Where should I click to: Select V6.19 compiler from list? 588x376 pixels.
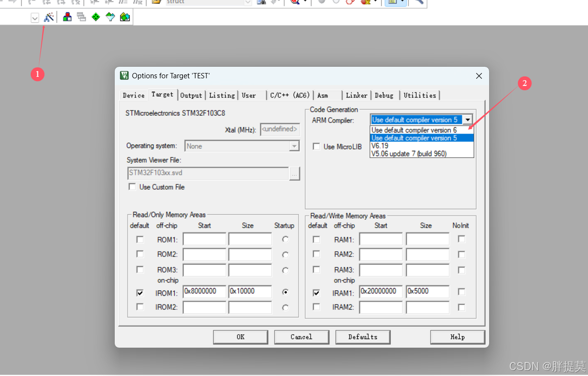pos(421,146)
